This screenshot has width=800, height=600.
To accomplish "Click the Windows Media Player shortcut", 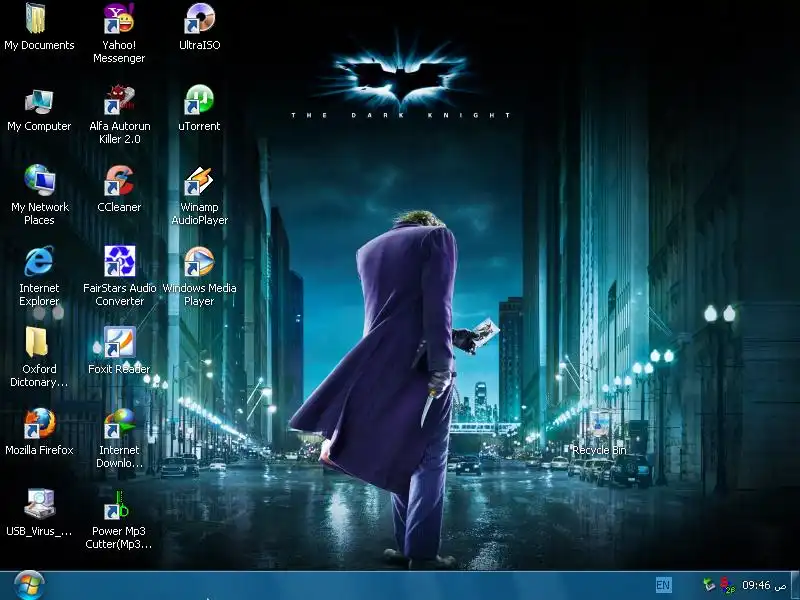I will click(x=199, y=261).
